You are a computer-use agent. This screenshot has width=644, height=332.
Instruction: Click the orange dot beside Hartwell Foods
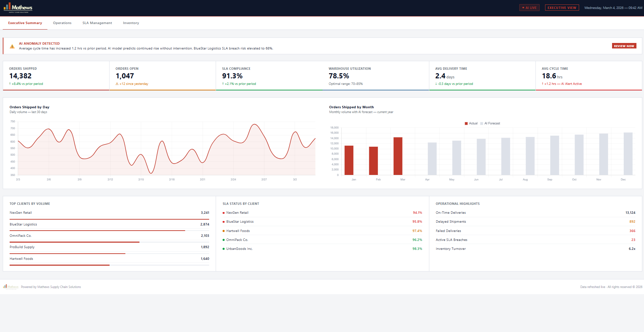(224, 231)
